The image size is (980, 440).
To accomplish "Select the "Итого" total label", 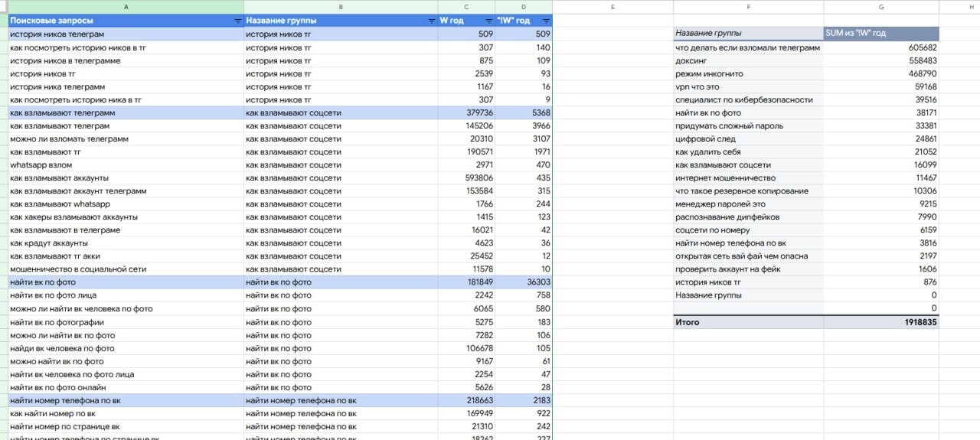I will 748,322.
